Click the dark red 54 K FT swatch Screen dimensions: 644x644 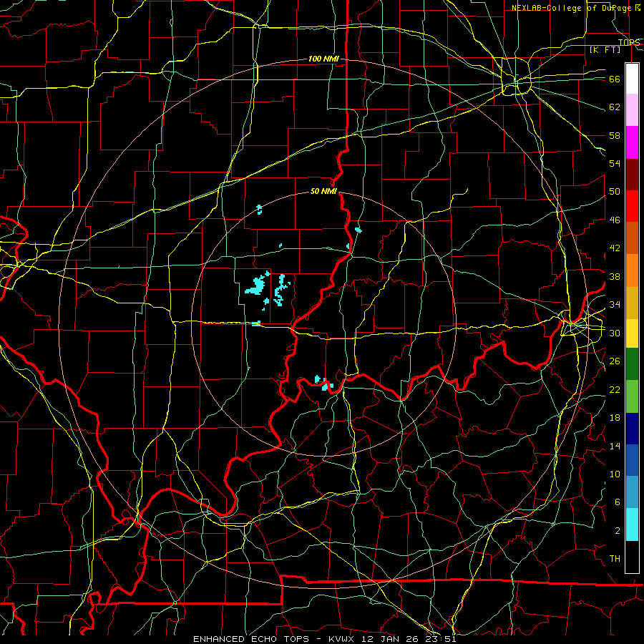[632, 175]
